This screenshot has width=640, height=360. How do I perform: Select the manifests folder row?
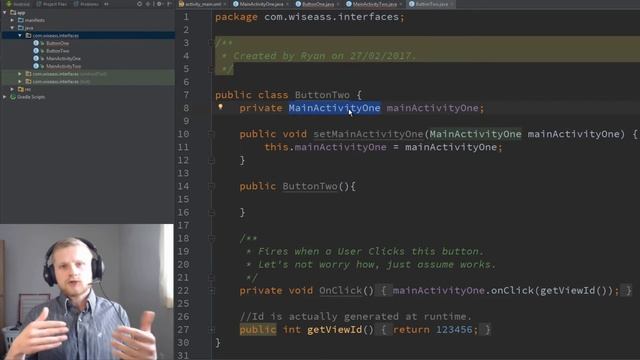click(87, 20)
